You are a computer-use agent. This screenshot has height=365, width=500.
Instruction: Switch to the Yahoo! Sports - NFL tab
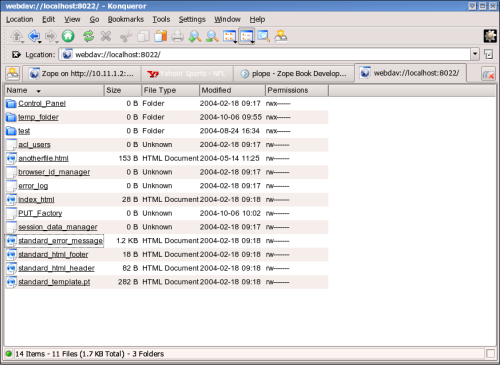[187, 74]
